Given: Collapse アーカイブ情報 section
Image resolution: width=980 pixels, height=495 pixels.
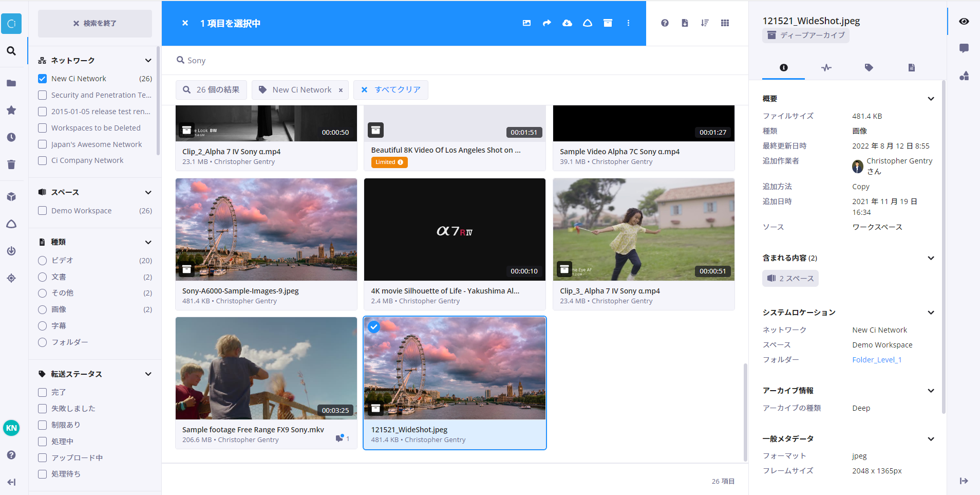Looking at the screenshot, I should pos(931,391).
